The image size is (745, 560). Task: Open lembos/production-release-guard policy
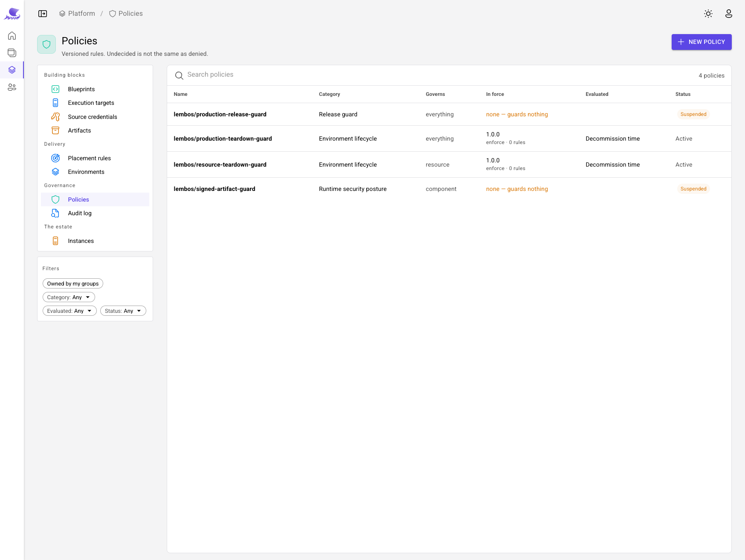(x=220, y=114)
